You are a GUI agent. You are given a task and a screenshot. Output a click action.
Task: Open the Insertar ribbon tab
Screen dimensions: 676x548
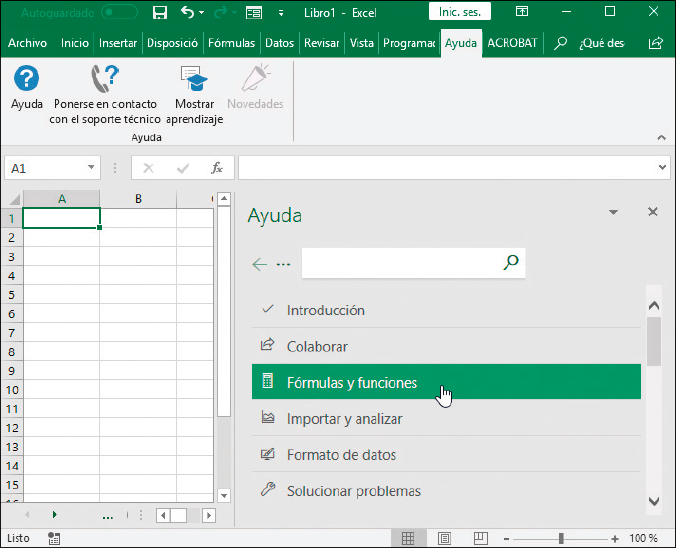118,43
